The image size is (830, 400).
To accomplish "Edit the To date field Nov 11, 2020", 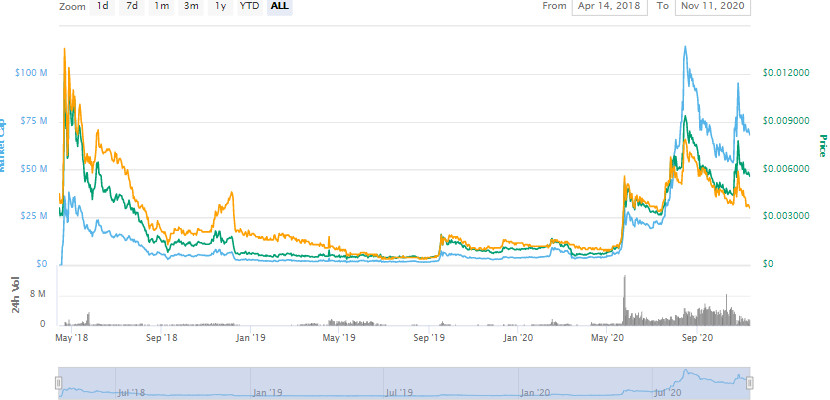I will click(x=712, y=6).
